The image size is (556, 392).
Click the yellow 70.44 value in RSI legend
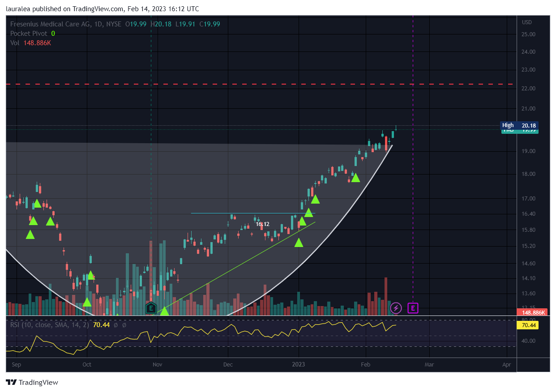tap(102, 325)
